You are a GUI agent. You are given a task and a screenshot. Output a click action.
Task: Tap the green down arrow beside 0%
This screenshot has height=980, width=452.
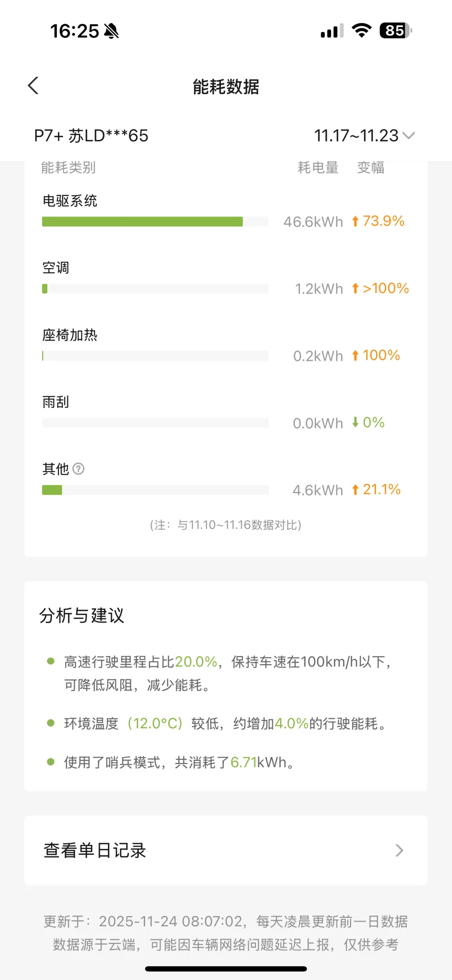[355, 422]
